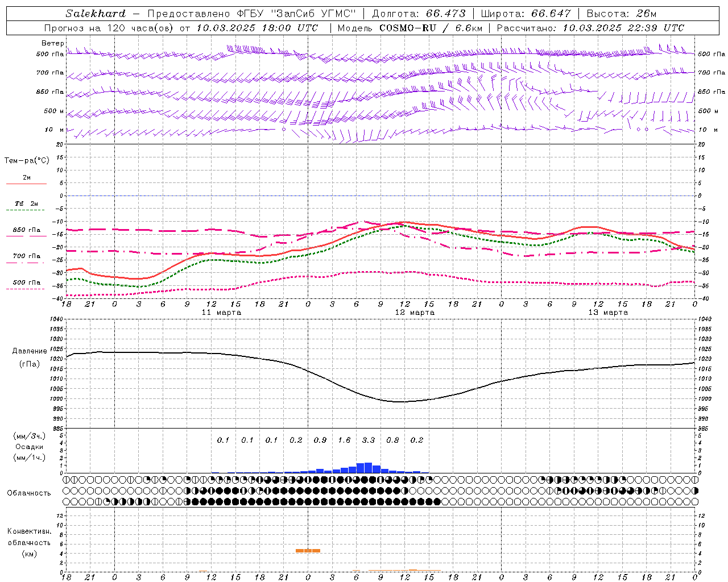Click the 10 м wind level label on left
728x582 pixels.
point(55,130)
